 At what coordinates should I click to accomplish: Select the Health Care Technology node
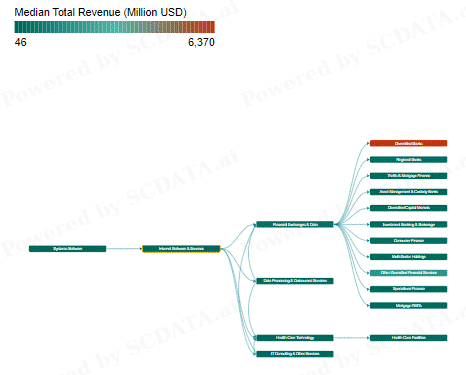pyautogui.click(x=295, y=338)
